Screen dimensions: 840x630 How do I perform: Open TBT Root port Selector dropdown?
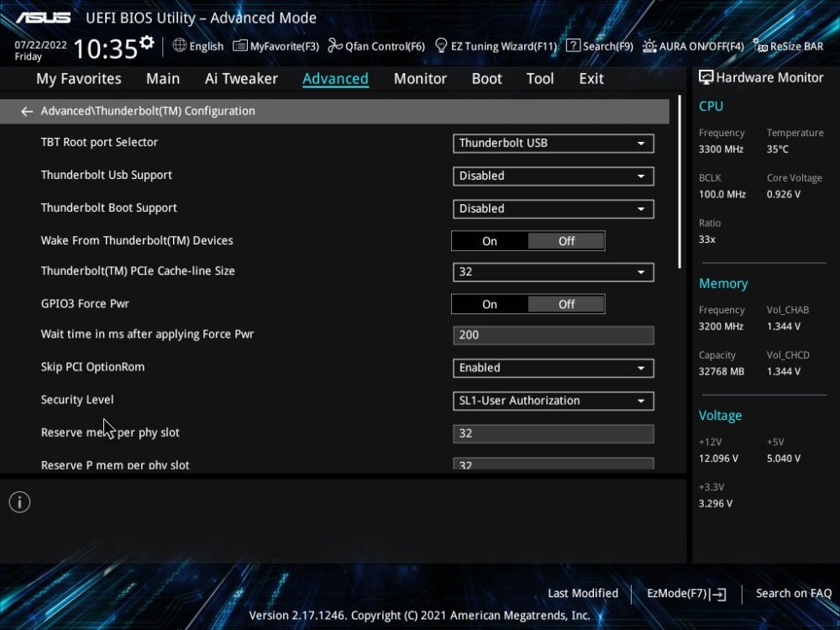click(x=554, y=144)
